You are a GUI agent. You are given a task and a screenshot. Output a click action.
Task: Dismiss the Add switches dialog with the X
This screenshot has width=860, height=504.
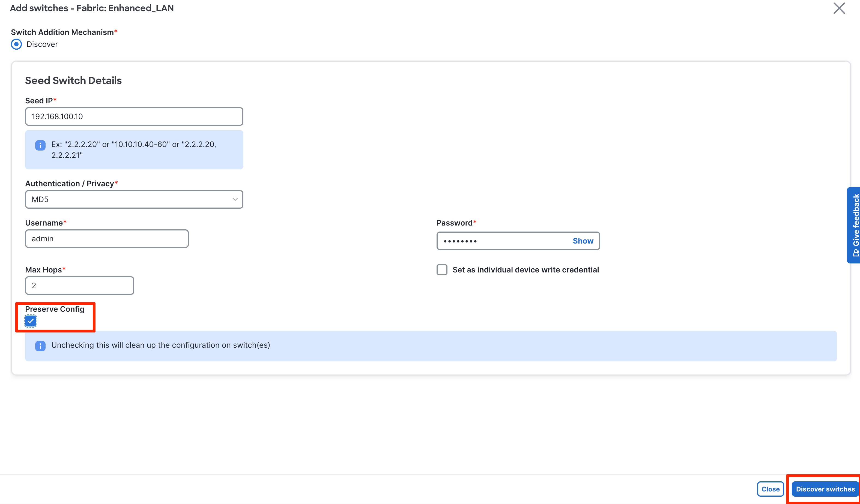(x=839, y=8)
